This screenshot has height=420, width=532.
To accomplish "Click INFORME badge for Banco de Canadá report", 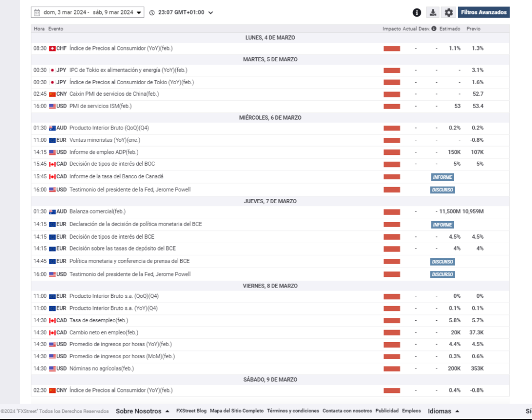I will point(442,177).
